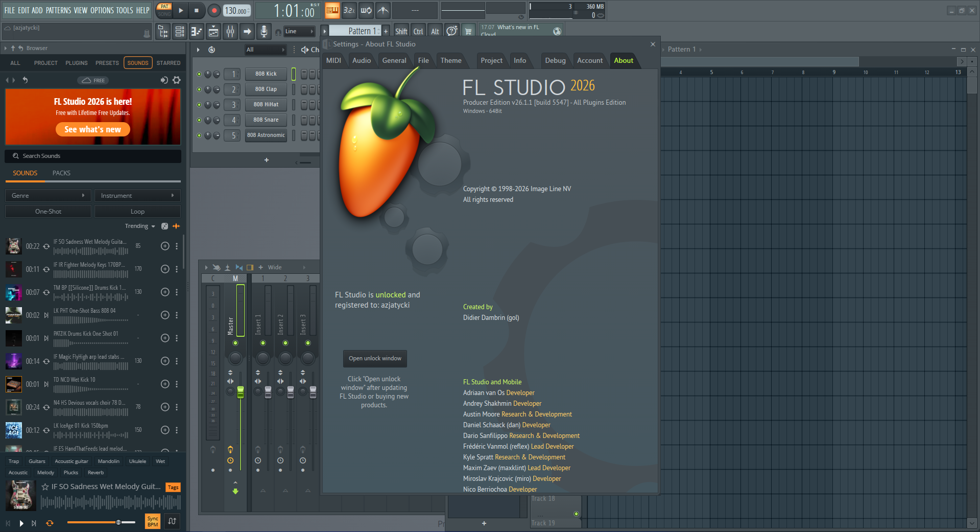
Task: Click the browser login arrow icon
Action: click(x=164, y=80)
